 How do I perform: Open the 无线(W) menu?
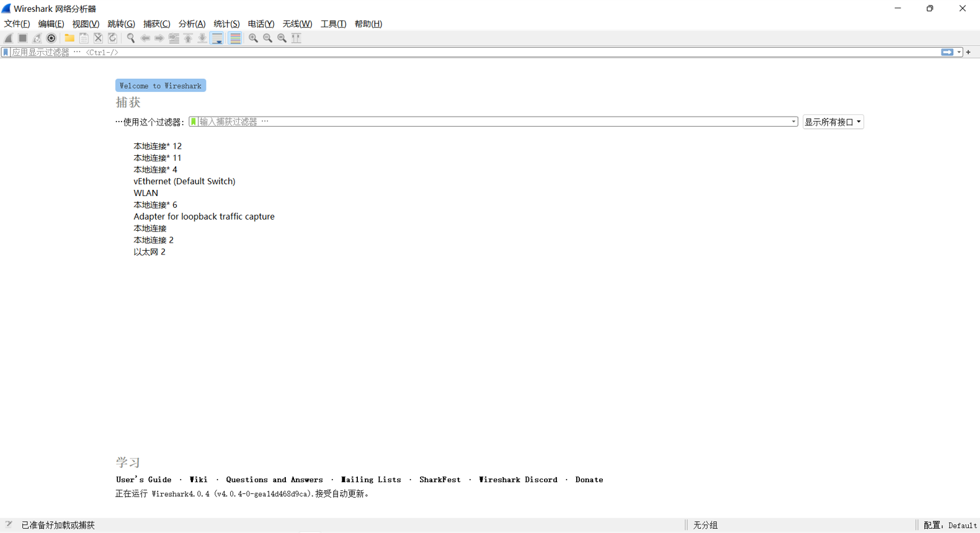[x=297, y=24]
